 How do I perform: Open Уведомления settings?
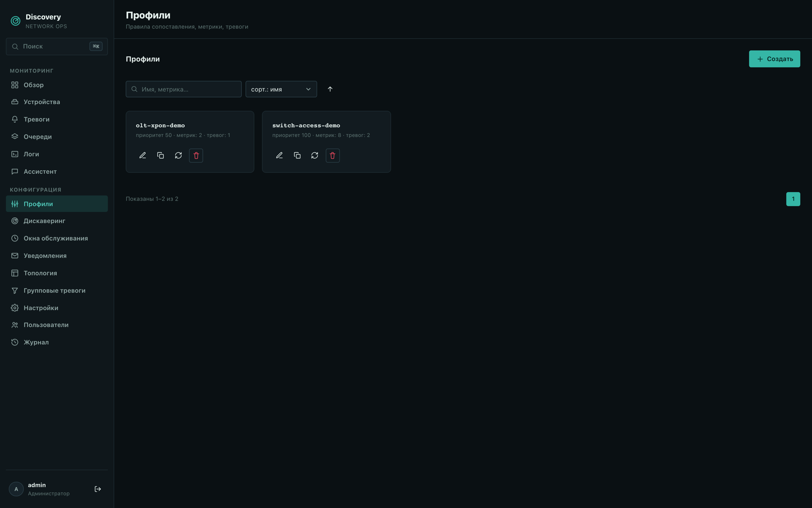click(57, 256)
